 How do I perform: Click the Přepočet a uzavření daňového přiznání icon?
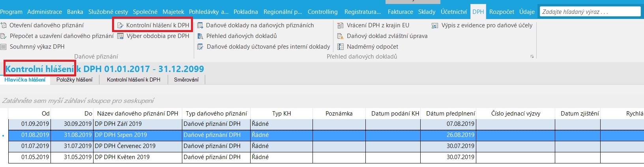(4, 36)
